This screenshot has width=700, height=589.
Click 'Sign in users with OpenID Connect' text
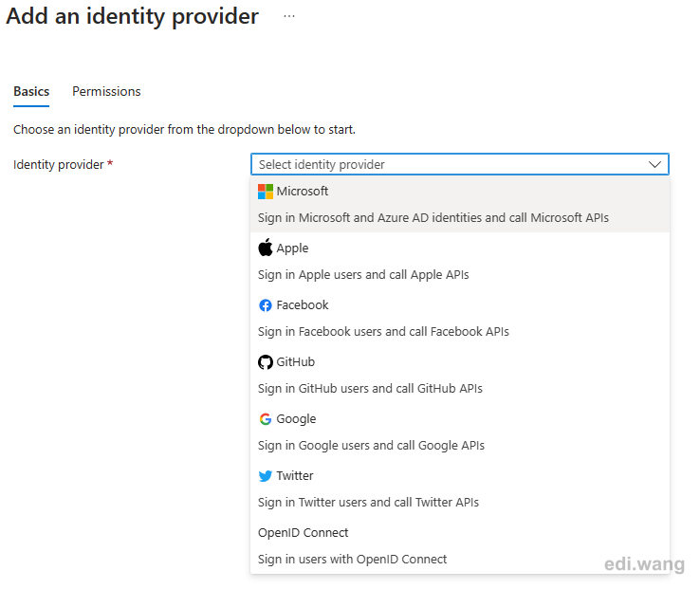pyautogui.click(x=352, y=560)
